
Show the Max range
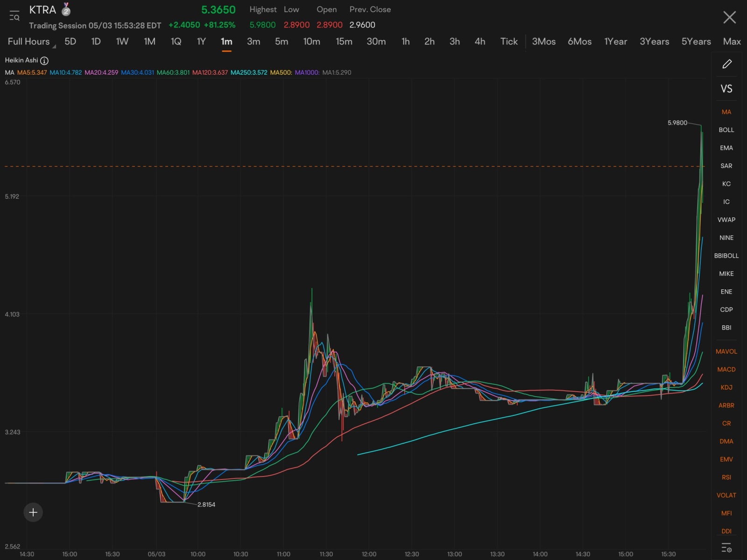pyautogui.click(x=732, y=42)
